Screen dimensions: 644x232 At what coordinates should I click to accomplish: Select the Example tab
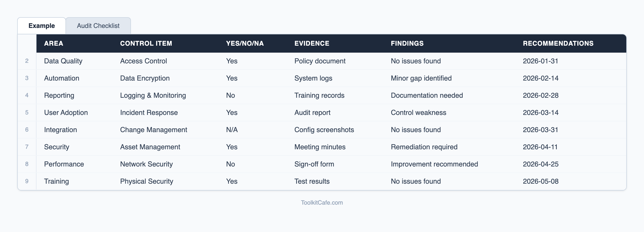tap(42, 26)
